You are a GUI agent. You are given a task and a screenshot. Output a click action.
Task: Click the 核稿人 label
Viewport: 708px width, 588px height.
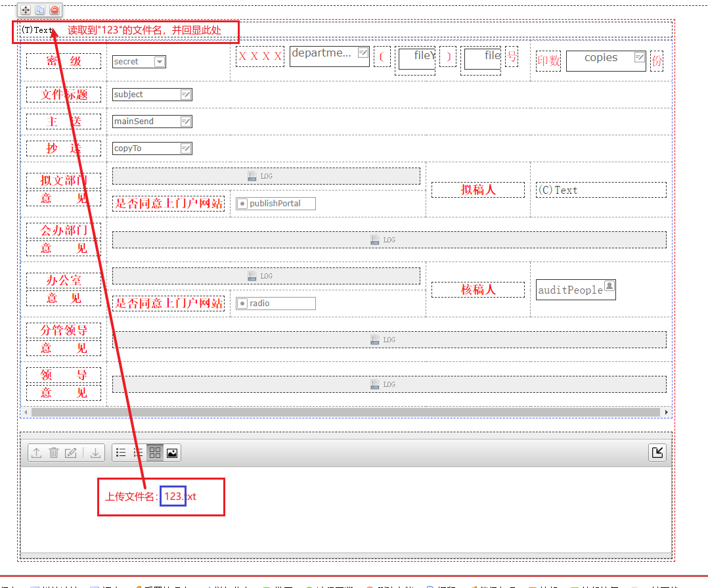point(478,290)
